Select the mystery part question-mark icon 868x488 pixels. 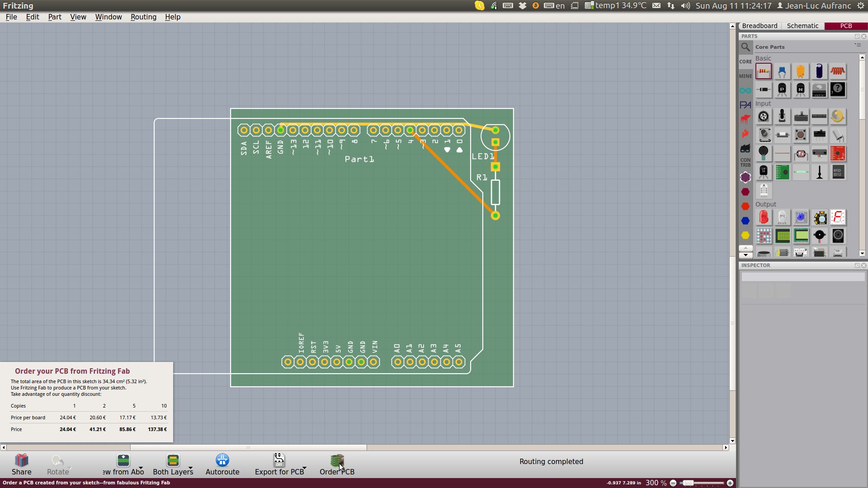point(838,89)
